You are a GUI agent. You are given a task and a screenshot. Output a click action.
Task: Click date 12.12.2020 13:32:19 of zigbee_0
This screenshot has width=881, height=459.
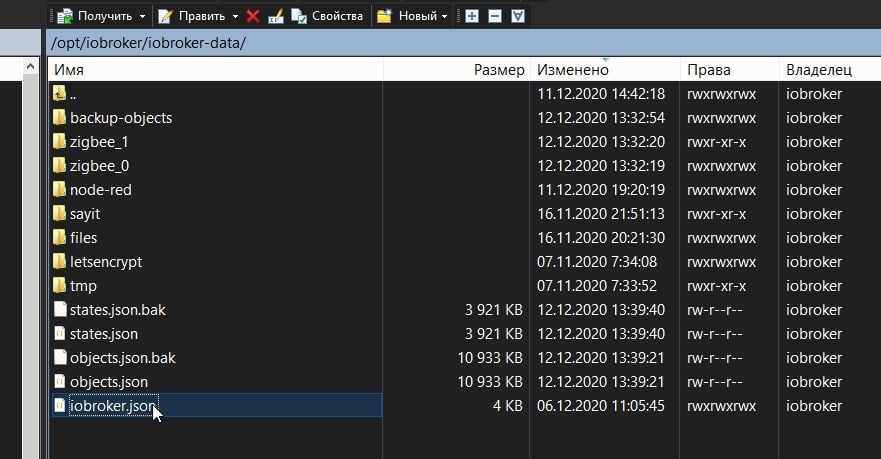(x=601, y=166)
